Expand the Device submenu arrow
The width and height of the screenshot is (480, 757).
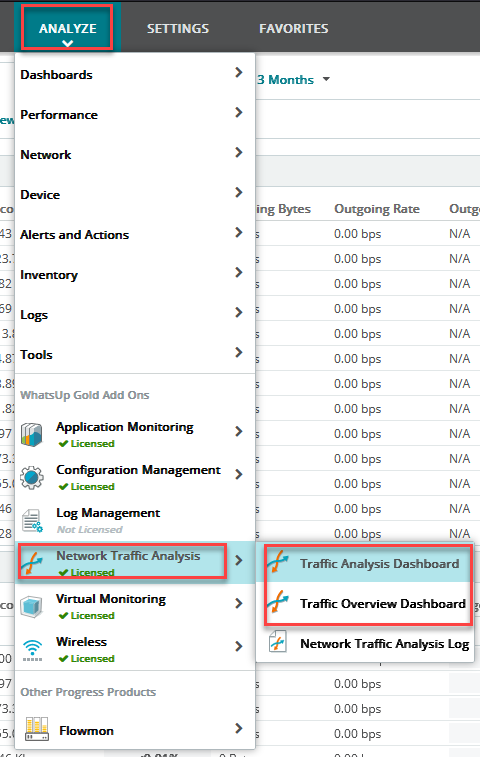[x=239, y=193]
